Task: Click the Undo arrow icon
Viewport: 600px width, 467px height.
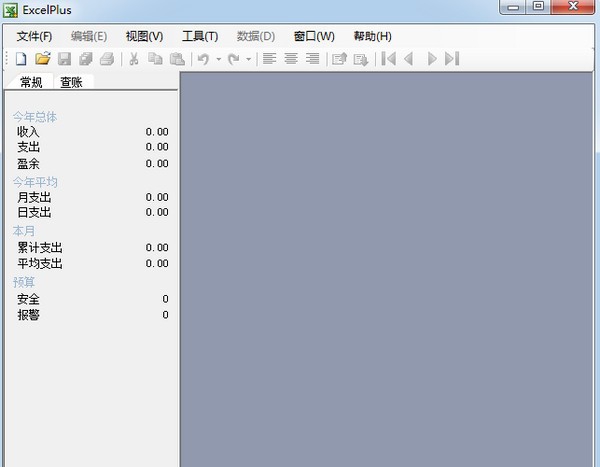Action: click(x=203, y=59)
